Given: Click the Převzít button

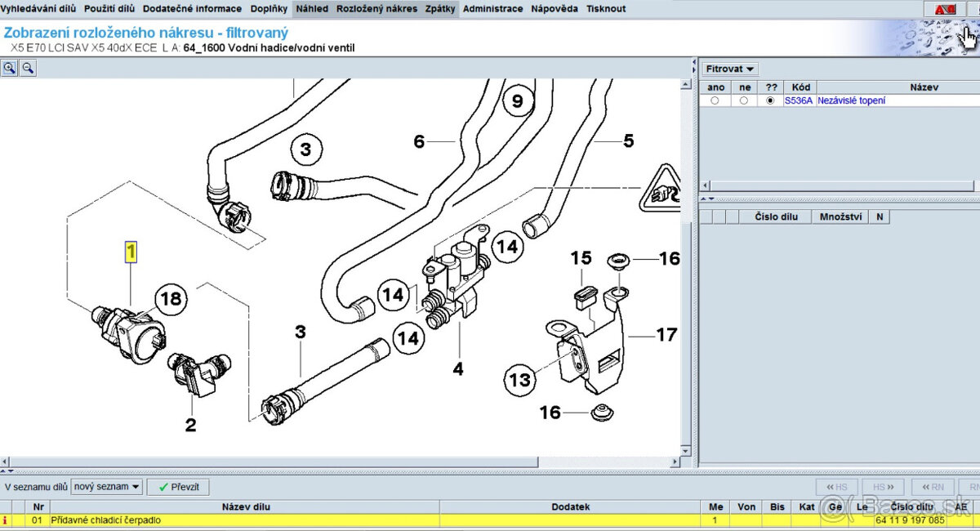Looking at the screenshot, I should tap(178, 487).
